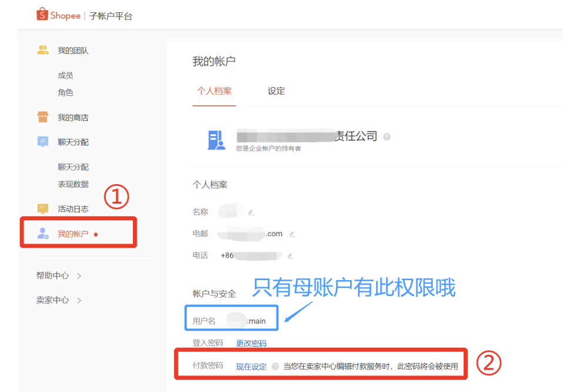This screenshot has height=392, width=563.
Task: Select the 我的帐户 account icon
Action: click(42, 232)
